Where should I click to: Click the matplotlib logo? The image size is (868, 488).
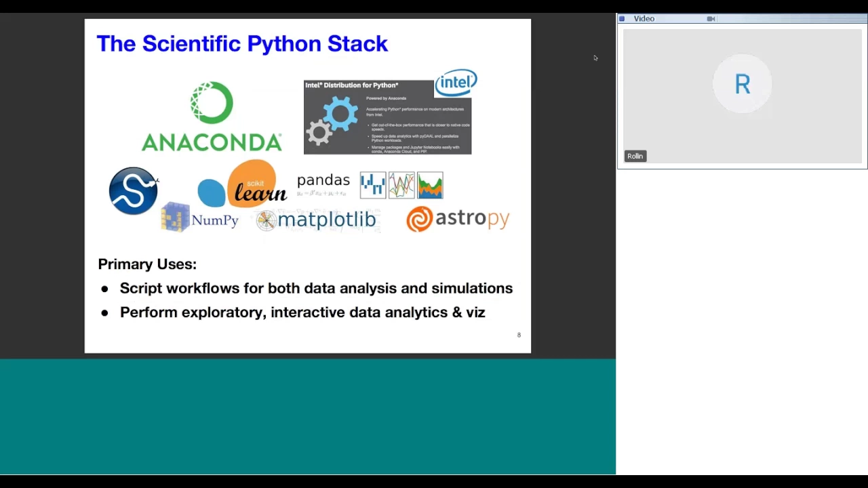click(x=316, y=220)
